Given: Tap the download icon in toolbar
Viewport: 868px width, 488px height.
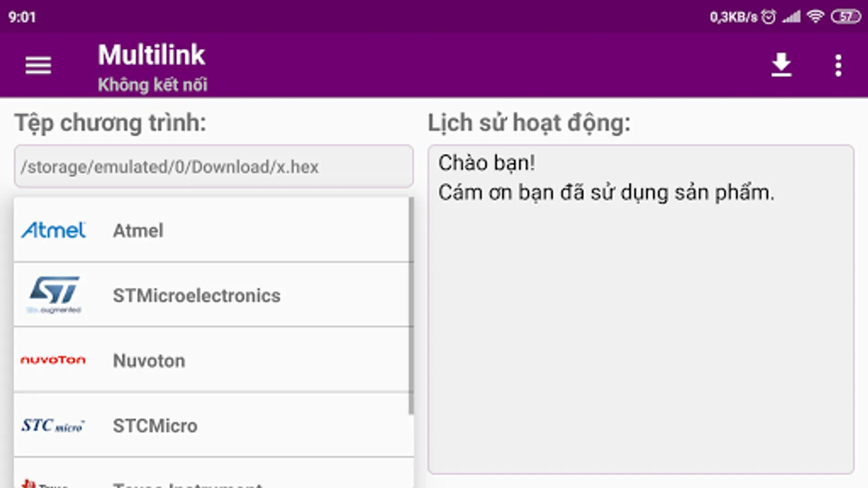Looking at the screenshot, I should tap(781, 65).
